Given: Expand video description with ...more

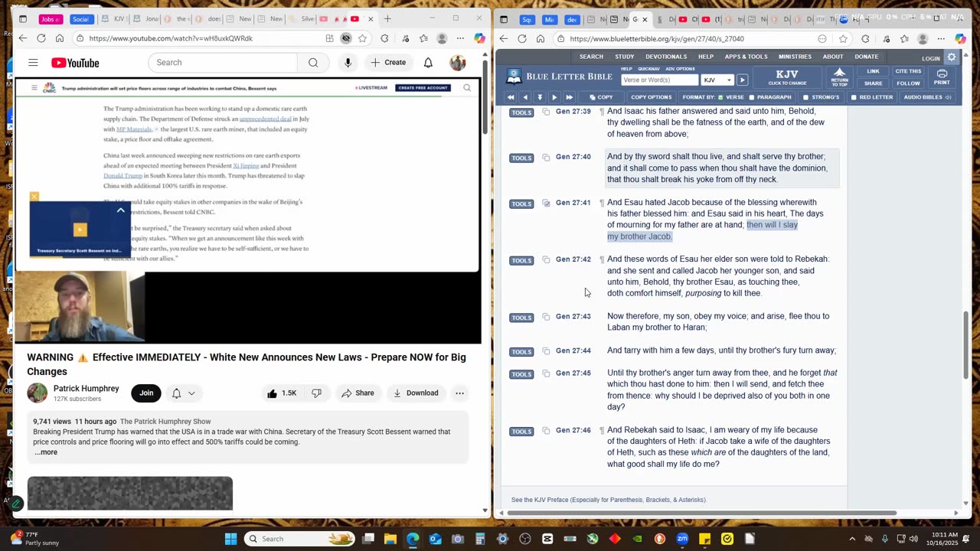Looking at the screenshot, I should pyautogui.click(x=46, y=452).
